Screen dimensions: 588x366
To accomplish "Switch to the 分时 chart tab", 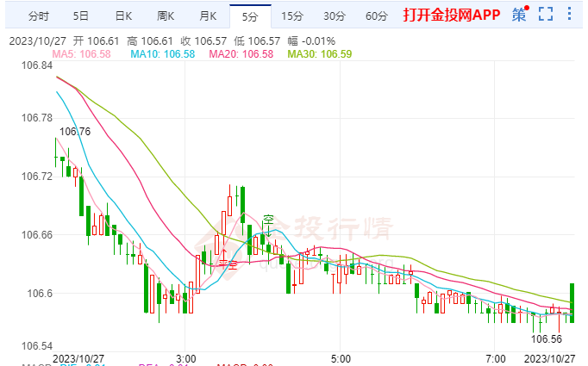I will [x=39, y=16].
